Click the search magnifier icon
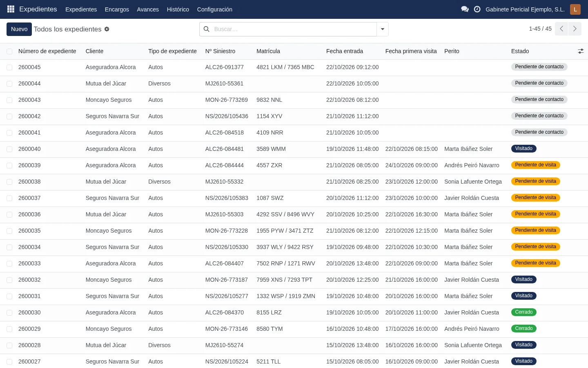The image size is (588, 368). (207, 29)
